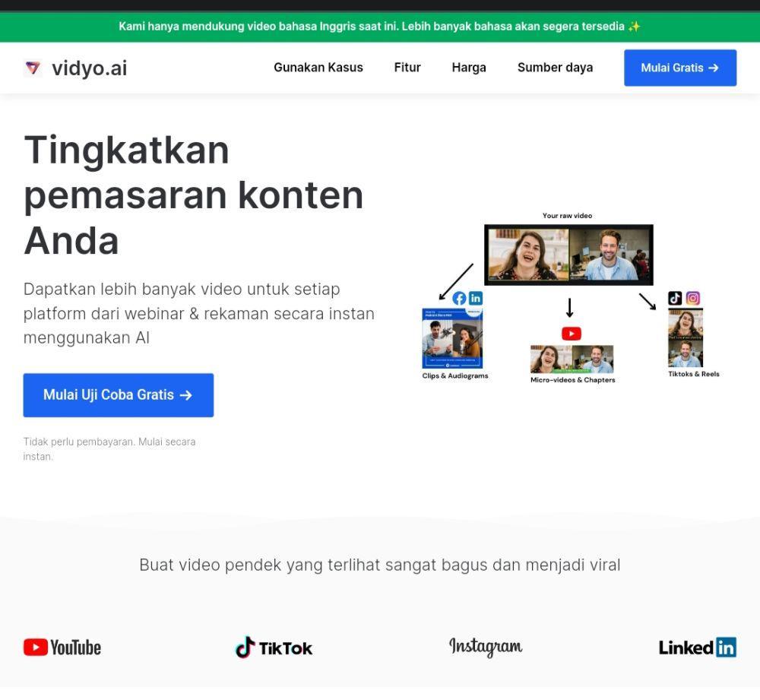Select the Tiktoks & Reels vertical thumbnail
Viewport: 760px width, 700px height.
coord(686,338)
